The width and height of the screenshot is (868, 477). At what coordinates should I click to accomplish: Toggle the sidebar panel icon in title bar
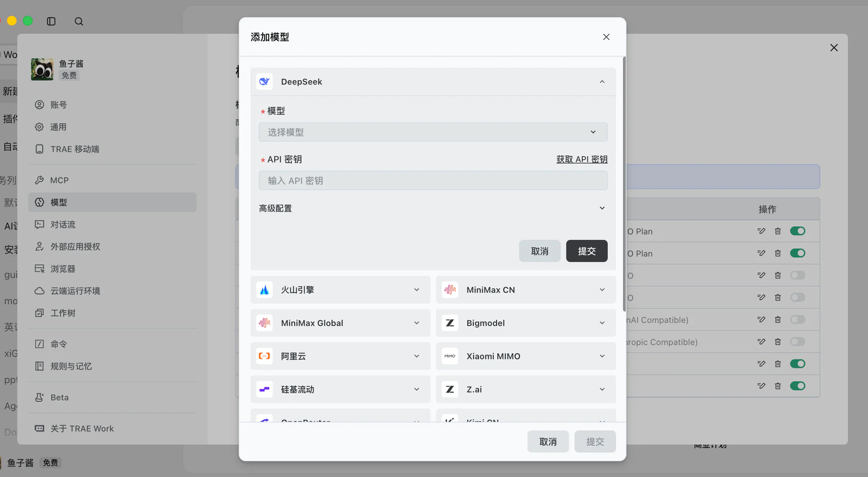[x=51, y=21]
